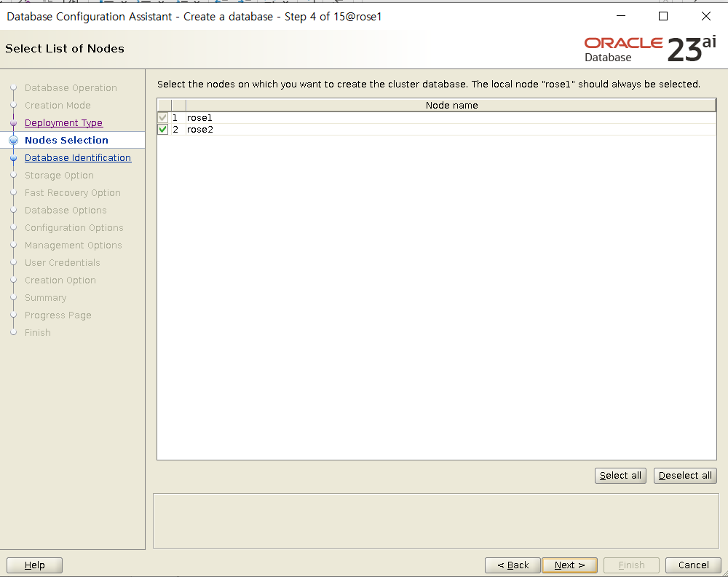Click the User Credentials step label
This screenshot has width=728, height=577.
62,263
